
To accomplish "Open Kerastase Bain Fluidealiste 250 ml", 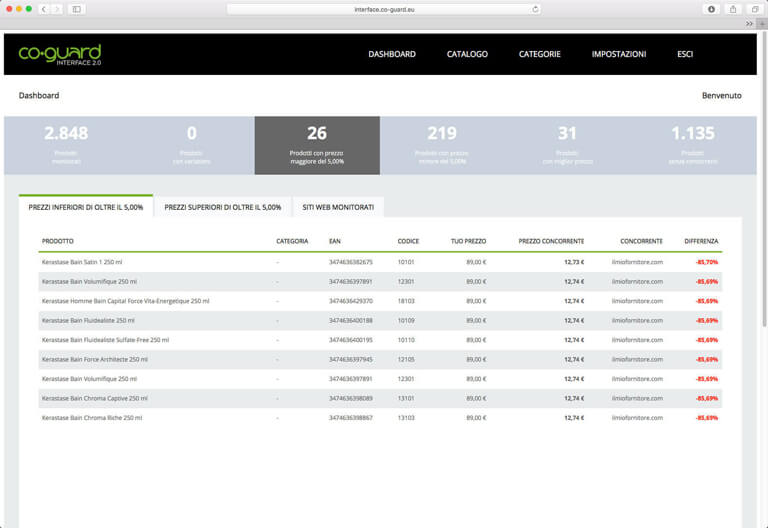I will (88, 320).
